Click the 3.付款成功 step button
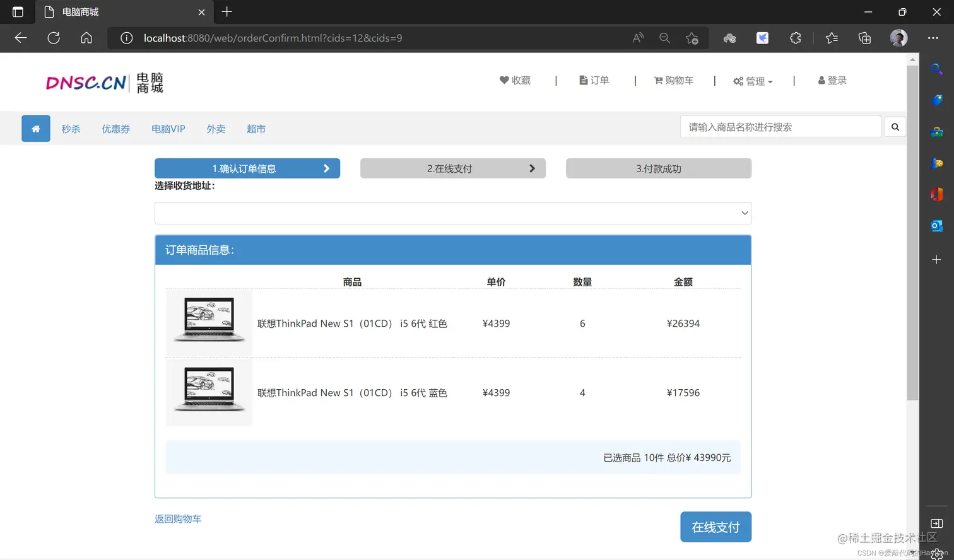Image resolution: width=954 pixels, height=560 pixels. [659, 168]
